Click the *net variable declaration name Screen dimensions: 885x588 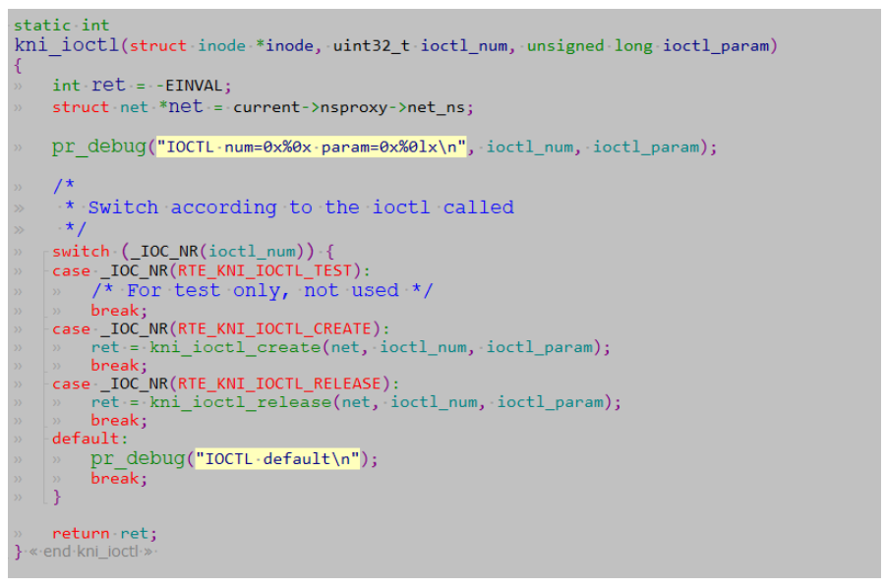point(181,106)
